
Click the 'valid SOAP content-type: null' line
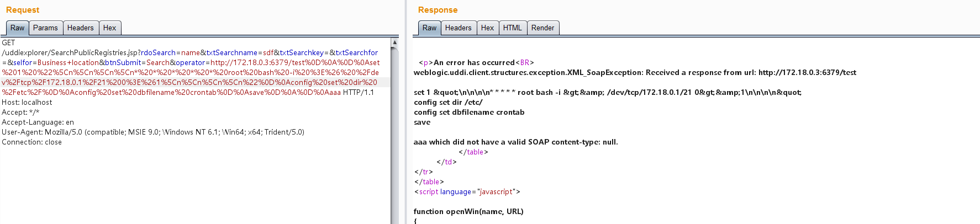(x=516, y=142)
